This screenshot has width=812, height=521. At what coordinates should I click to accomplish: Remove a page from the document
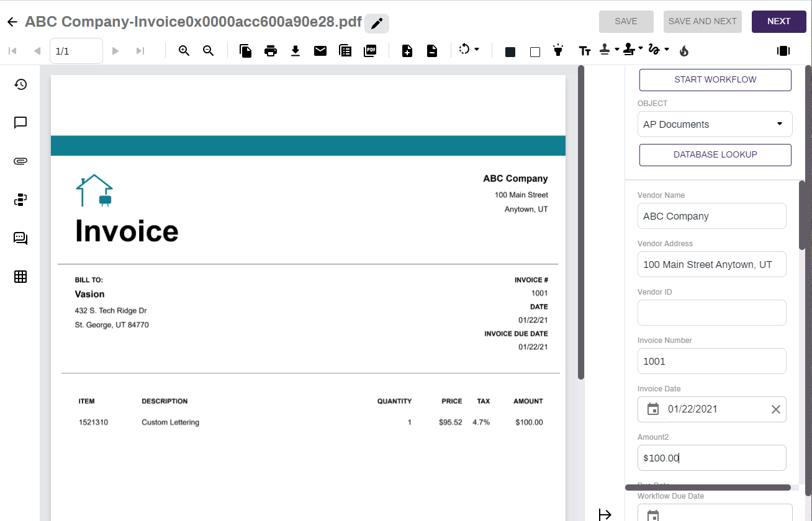(x=432, y=51)
